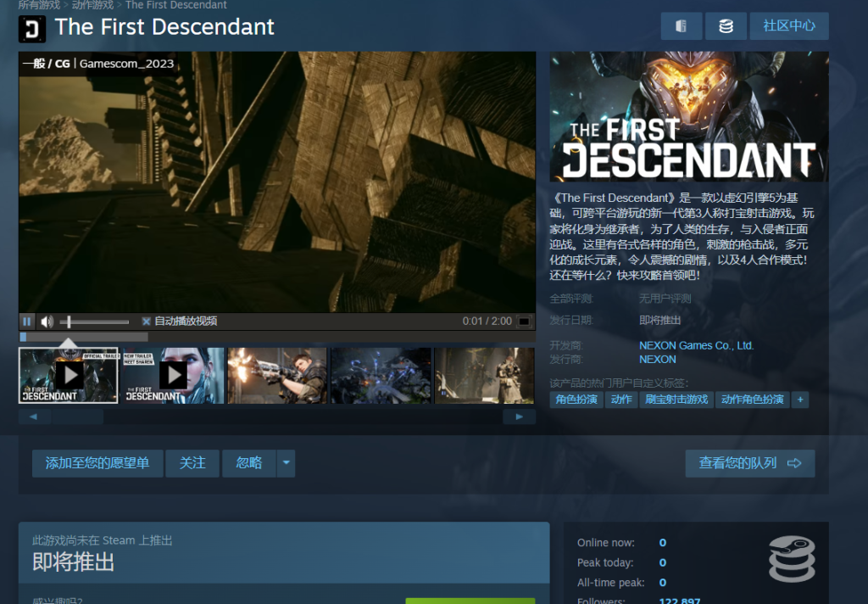Open 所有游戏 breadcrumb link

click(39, 5)
